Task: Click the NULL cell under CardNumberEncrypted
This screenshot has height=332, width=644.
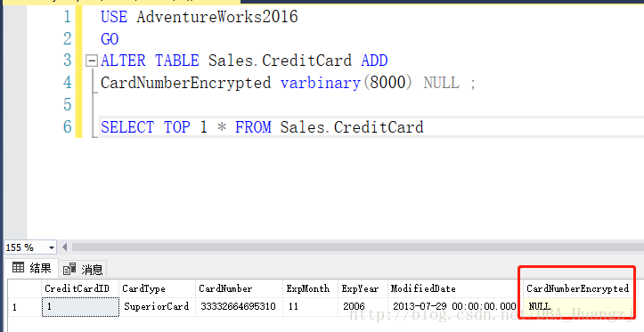Action: (577, 306)
